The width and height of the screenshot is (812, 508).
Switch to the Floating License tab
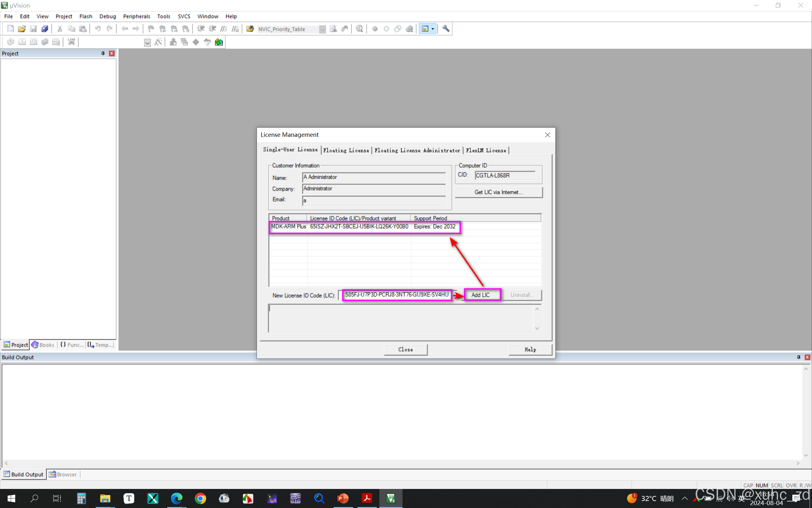[346, 150]
